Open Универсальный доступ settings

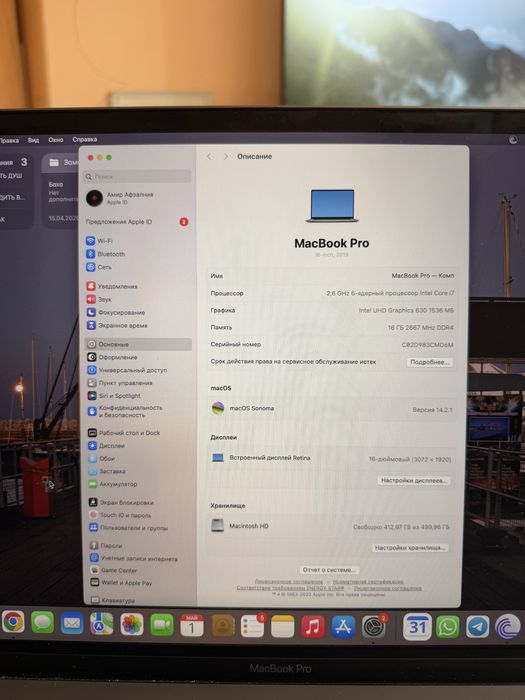click(x=127, y=370)
